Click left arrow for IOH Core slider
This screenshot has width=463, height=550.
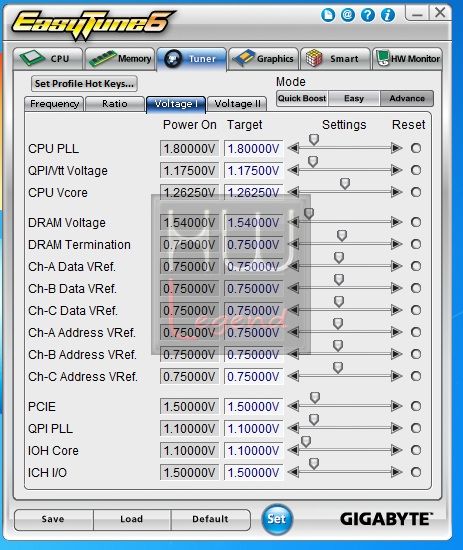pos(294,450)
